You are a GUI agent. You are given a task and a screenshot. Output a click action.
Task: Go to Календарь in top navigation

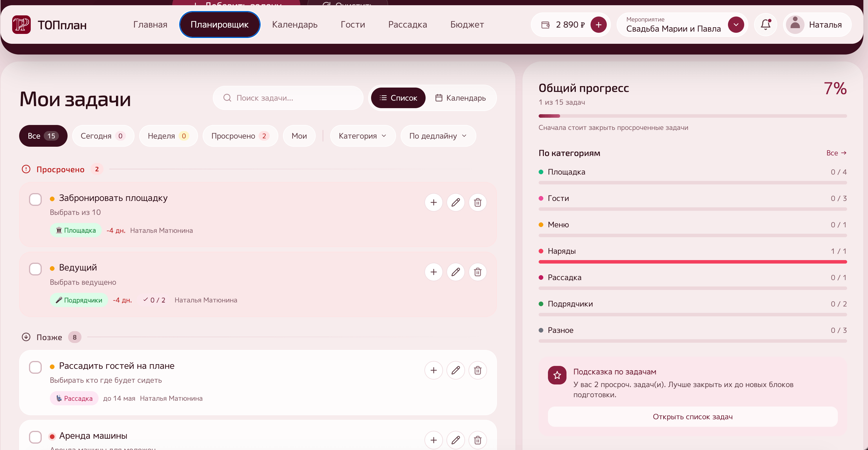295,25
